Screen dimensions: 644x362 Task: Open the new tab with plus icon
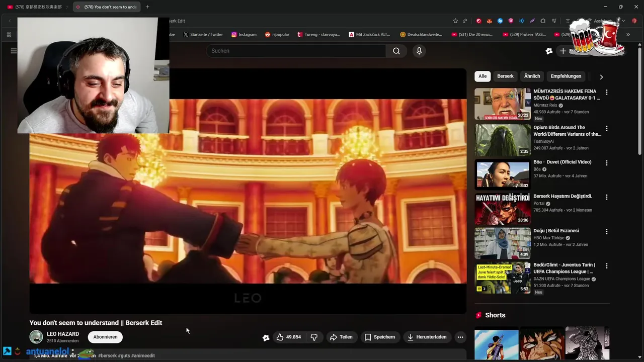[147, 7]
